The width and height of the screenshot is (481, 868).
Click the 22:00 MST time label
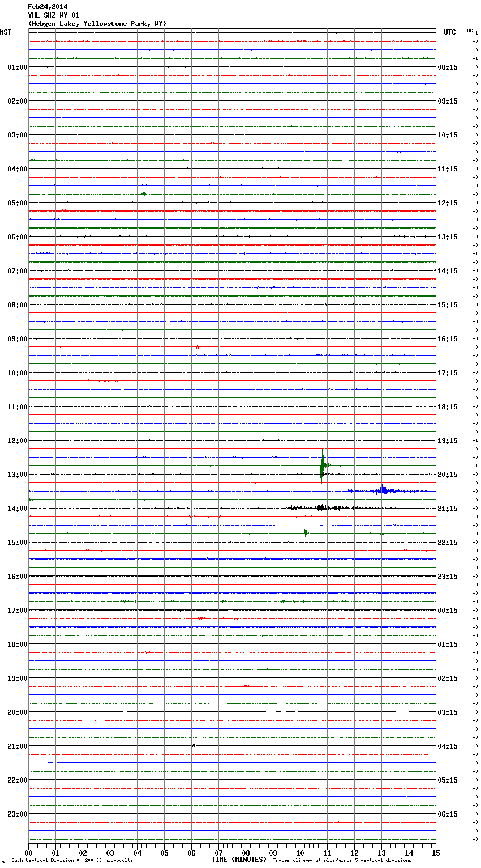tap(17, 780)
